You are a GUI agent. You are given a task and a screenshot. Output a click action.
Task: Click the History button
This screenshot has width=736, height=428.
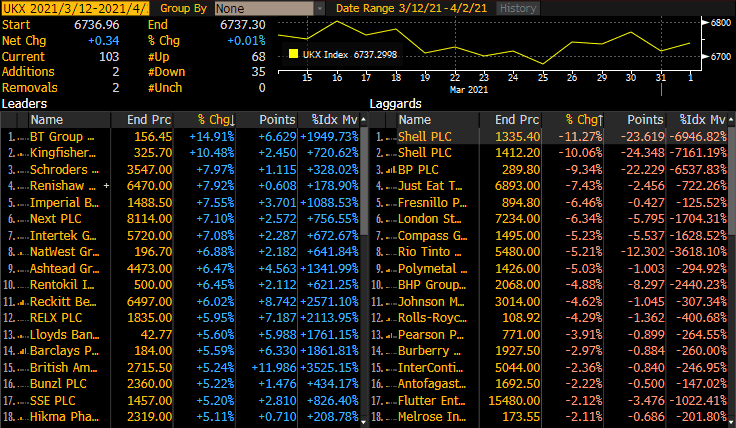pos(518,8)
